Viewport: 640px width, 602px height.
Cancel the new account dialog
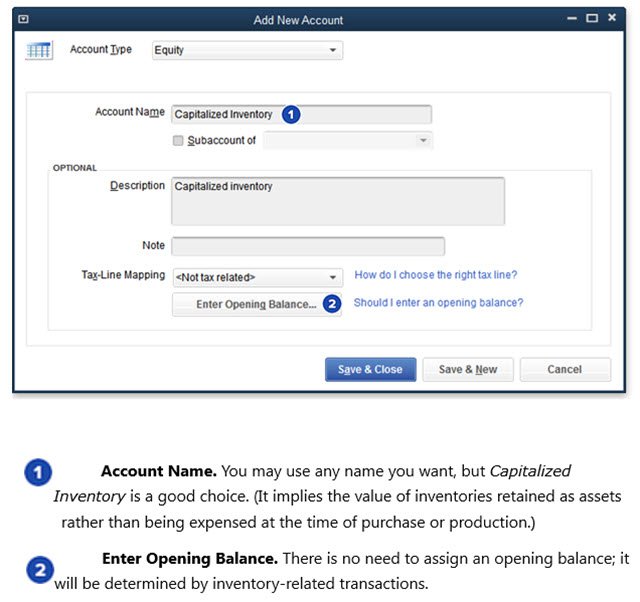[x=564, y=369]
